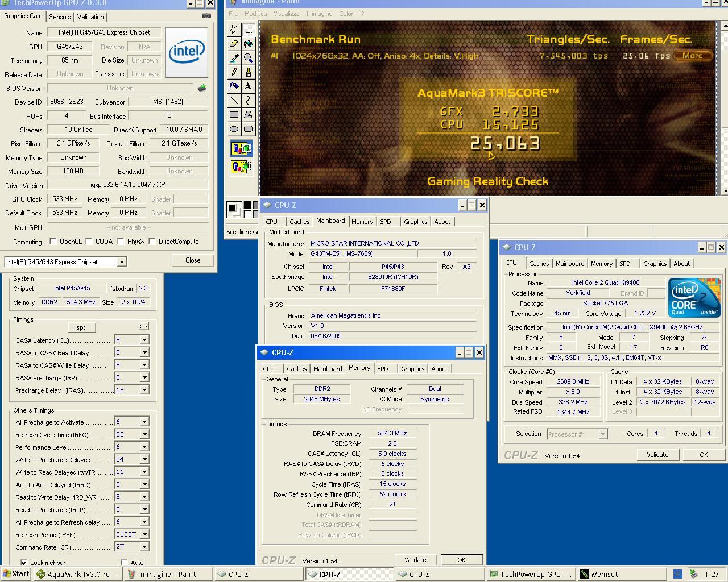This screenshot has height=582, width=728.
Task: Toggle PhysX checkbox in GPU-Z
Action: point(121,242)
